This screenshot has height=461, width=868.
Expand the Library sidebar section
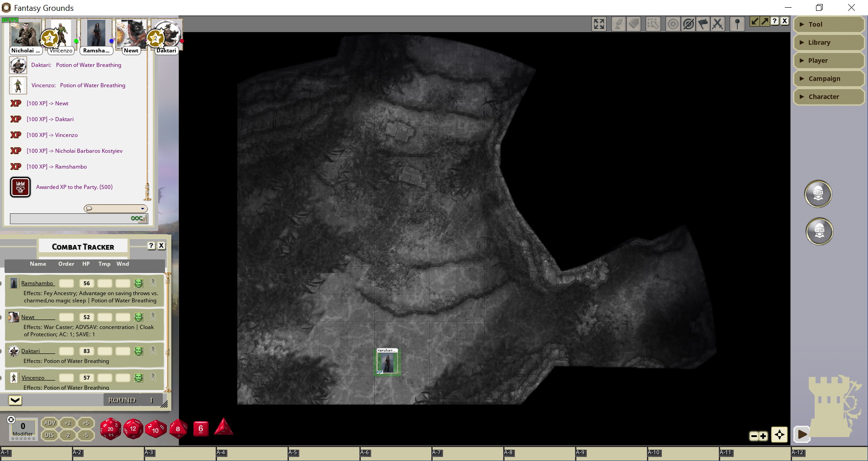(x=829, y=42)
